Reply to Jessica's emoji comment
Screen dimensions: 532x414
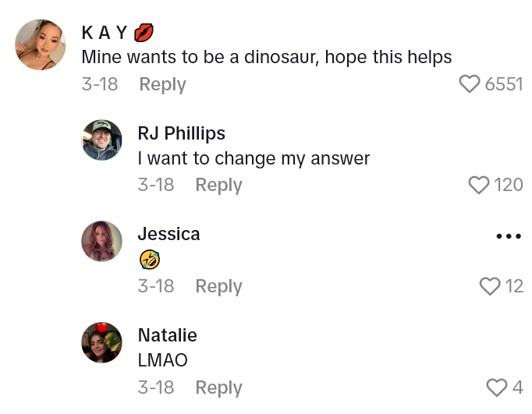[x=218, y=286]
